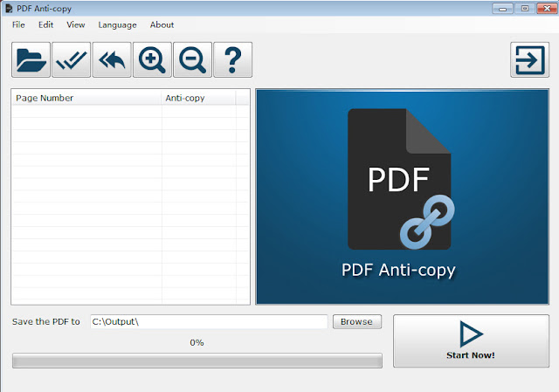Click the PDF Anti-copy preview image
The height and width of the screenshot is (392, 559).
coord(402,196)
